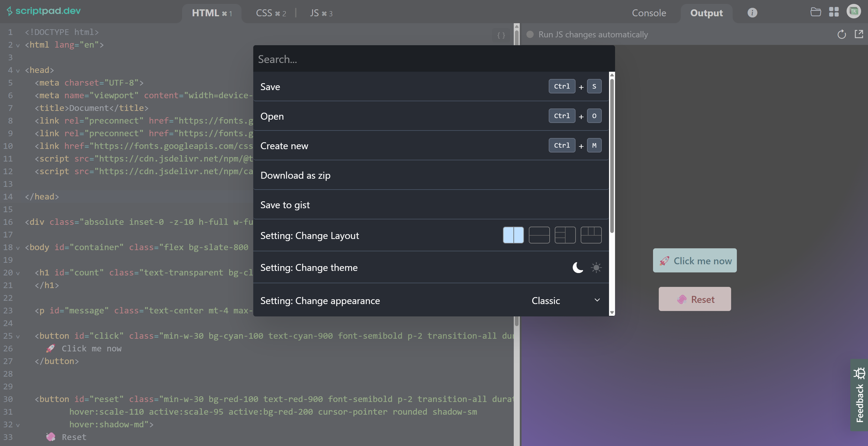Click the format code braces icon
The width and height of the screenshot is (868, 446).
click(x=501, y=35)
